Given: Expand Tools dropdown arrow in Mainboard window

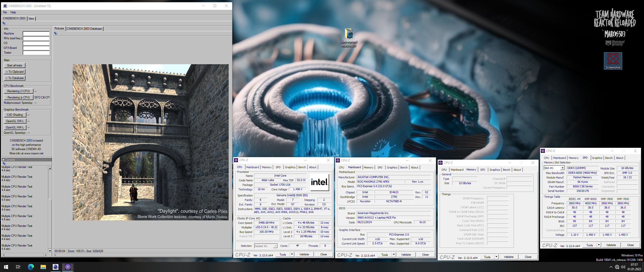Looking at the screenshot, I should [394, 255].
